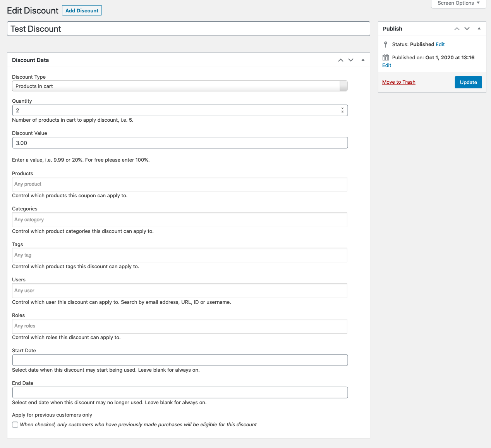Move Publish box down
Viewport: 491px width, 448px height.
point(467,29)
